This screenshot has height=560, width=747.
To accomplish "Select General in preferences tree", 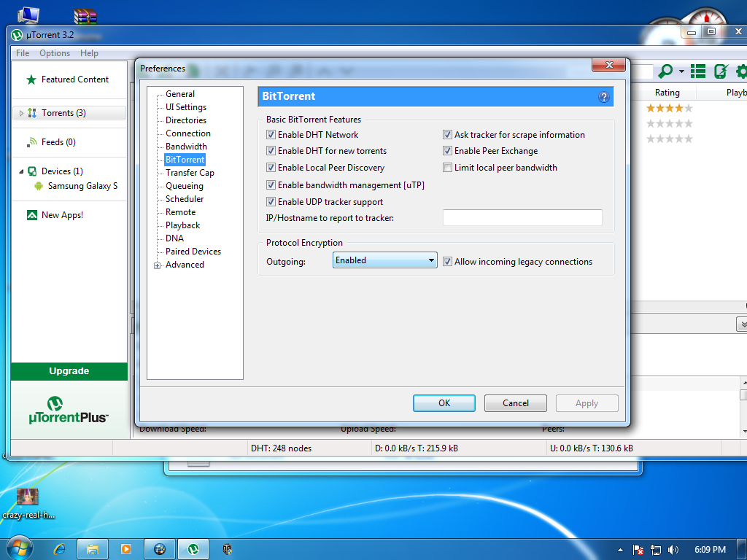I will click(180, 94).
